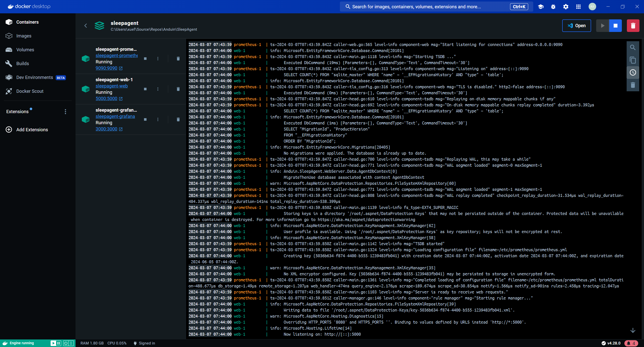Clear the terminal logs trash icon
The height and width of the screenshot is (347, 644).
click(x=633, y=85)
